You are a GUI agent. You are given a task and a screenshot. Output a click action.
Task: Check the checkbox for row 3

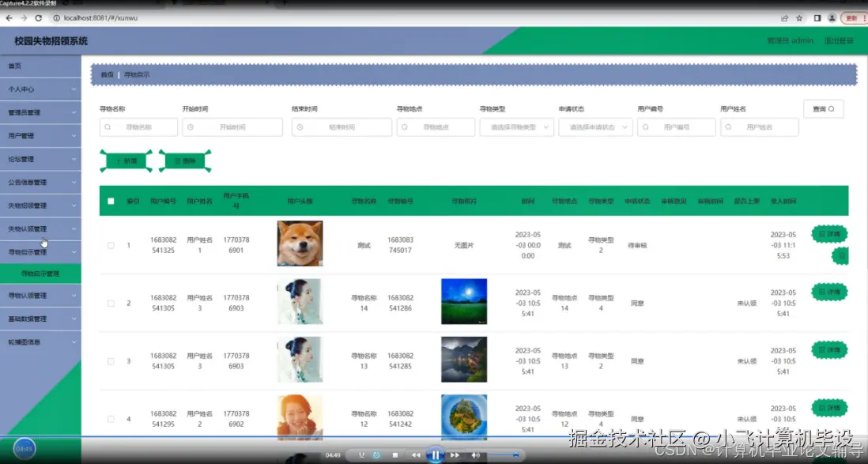click(111, 361)
